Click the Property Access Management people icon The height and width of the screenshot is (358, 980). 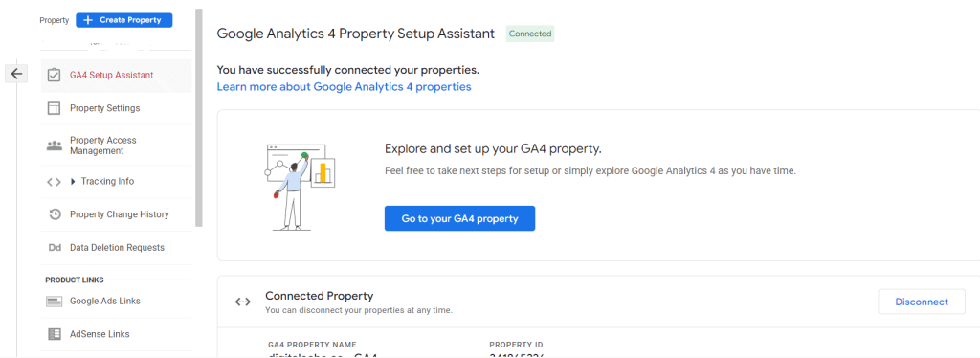(x=54, y=145)
